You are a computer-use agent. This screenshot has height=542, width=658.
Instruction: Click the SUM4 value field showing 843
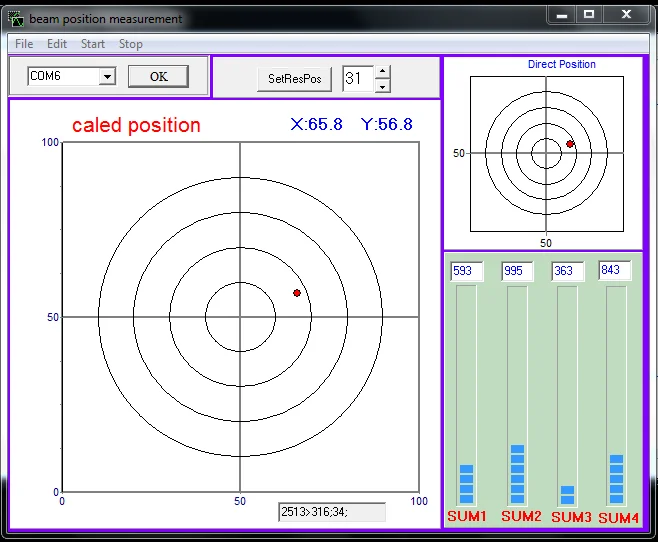[614, 271]
